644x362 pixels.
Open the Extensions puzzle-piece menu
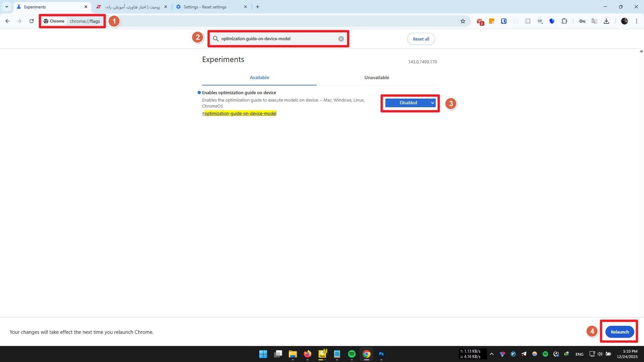coord(564,21)
